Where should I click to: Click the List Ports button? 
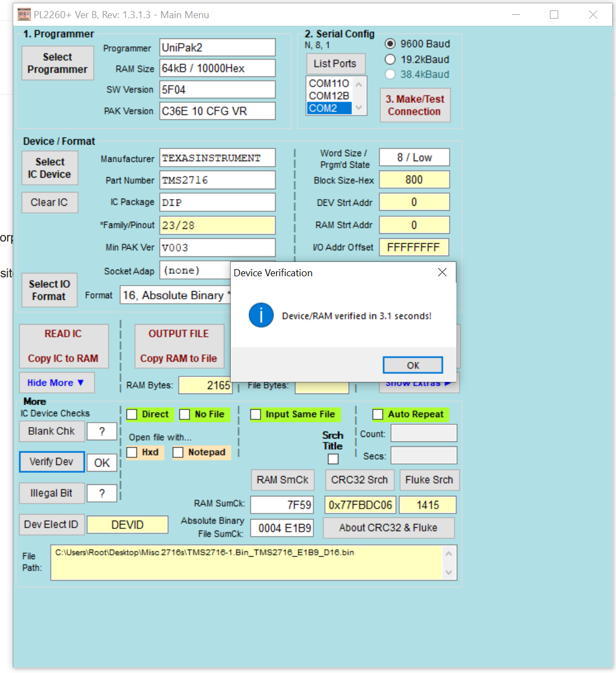(x=335, y=64)
